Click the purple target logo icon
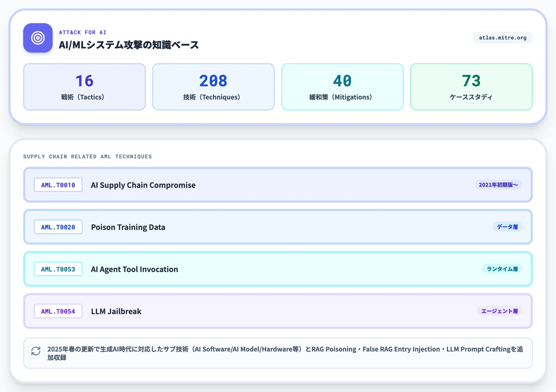Image resolution: width=556 pixels, height=392 pixels. 38,38
